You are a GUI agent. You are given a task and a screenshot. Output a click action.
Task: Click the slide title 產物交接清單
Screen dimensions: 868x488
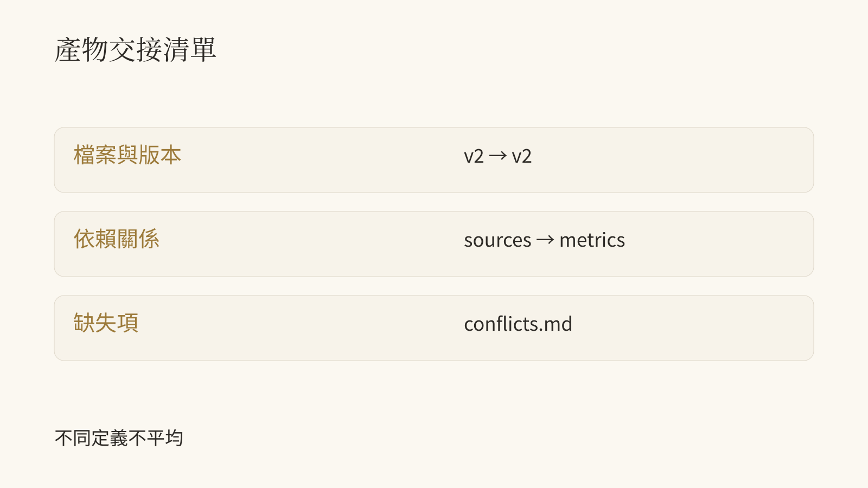[x=136, y=50]
